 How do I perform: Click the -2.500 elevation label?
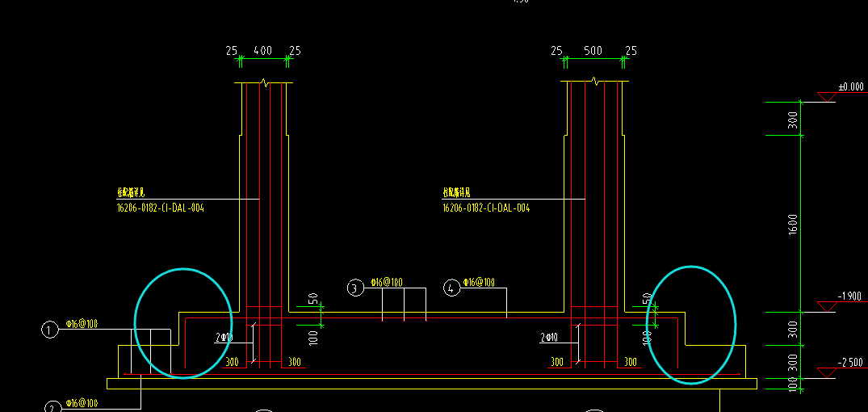point(850,363)
